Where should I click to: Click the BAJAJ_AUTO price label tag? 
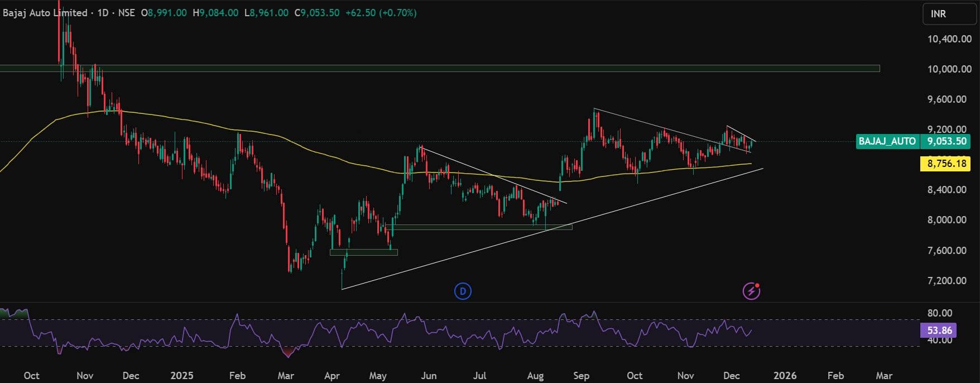point(887,141)
